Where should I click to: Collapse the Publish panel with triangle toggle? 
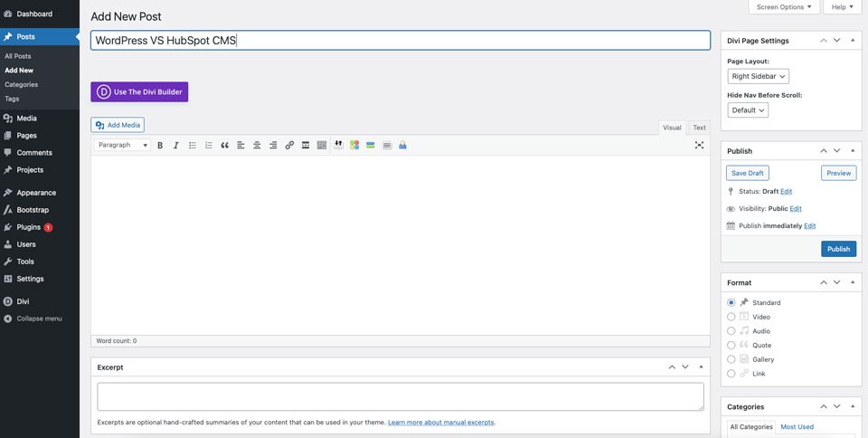pos(851,150)
